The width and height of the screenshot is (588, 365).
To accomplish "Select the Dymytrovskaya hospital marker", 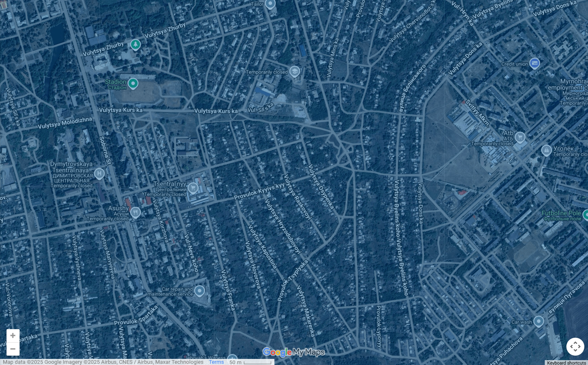I will [99, 174].
